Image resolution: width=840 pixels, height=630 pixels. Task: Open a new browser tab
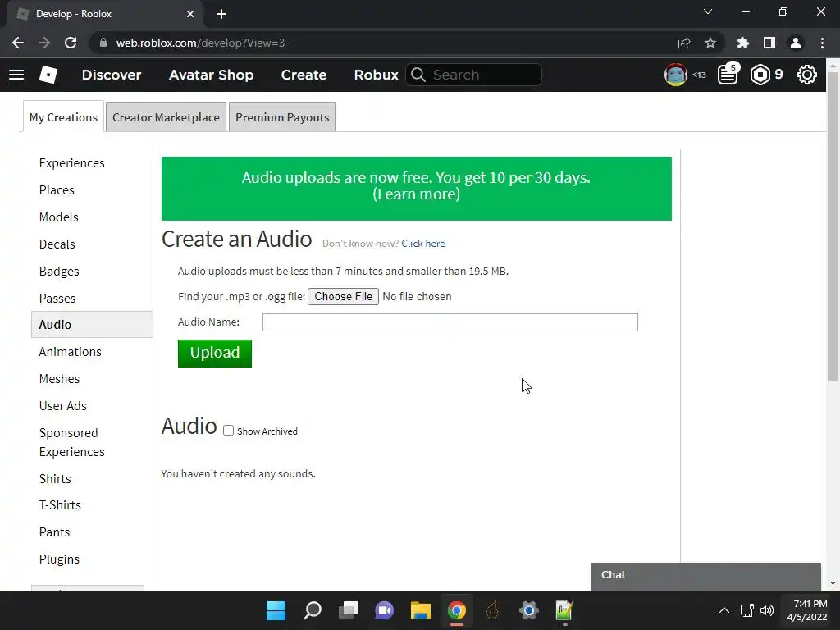221,14
